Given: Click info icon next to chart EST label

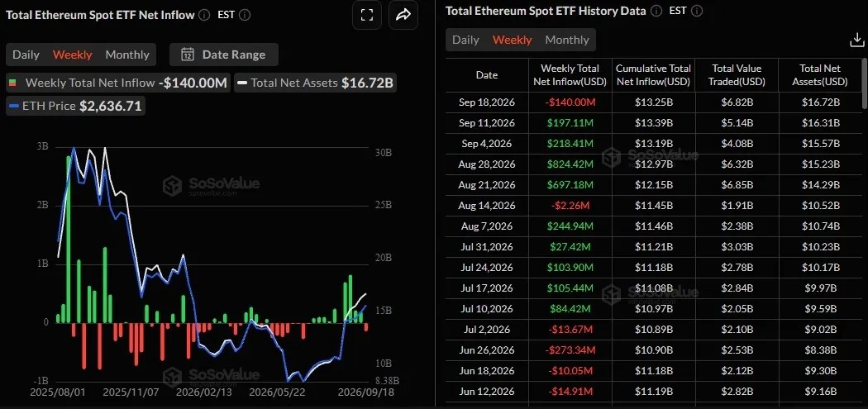Looking at the screenshot, I should tap(245, 15).
